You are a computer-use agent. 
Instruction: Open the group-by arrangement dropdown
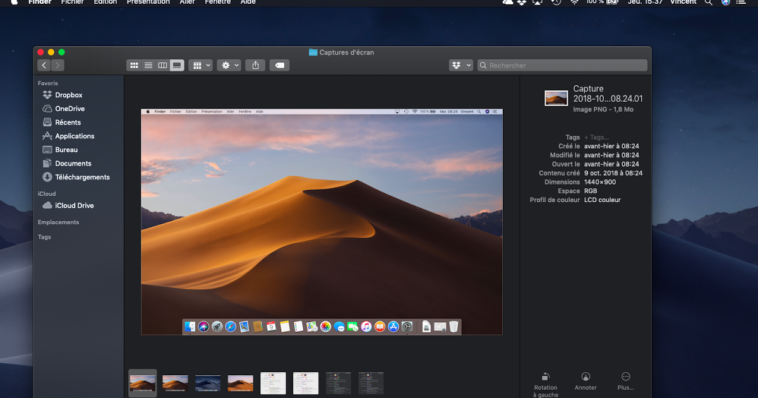(201, 65)
